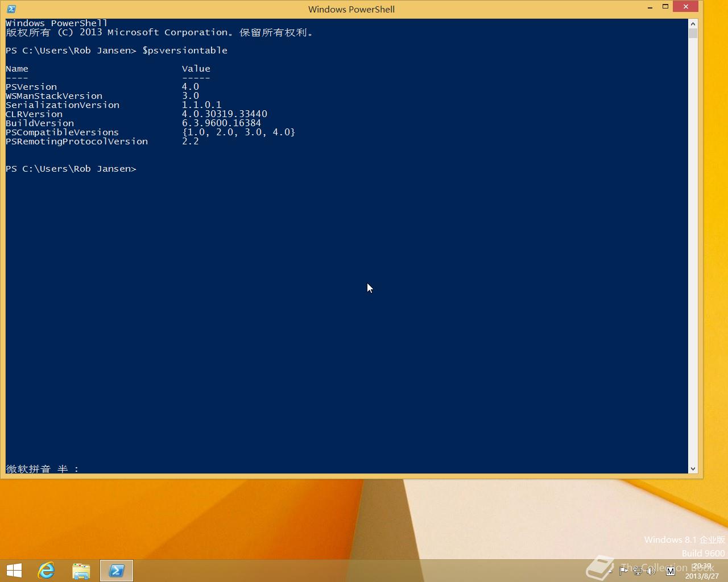The height and width of the screenshot is (582, 728).
Task: Click the $psversiontable command text
Action: point(185,51)
